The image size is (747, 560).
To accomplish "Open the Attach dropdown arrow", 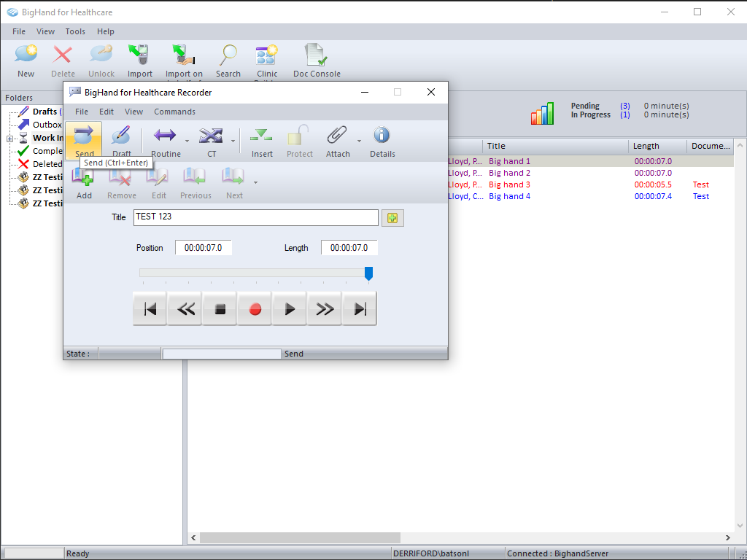I will 359,141.
